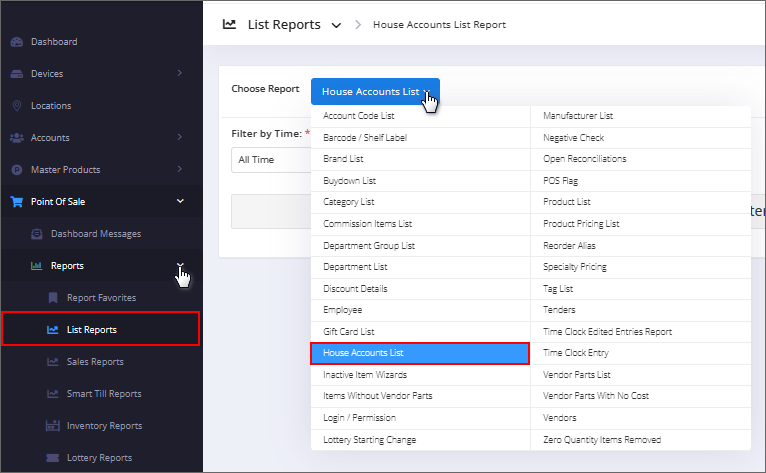Click the Dashboard gauge icon in sidebar
Viewport: 766px width, 473px height.
[x=16, y=42]
